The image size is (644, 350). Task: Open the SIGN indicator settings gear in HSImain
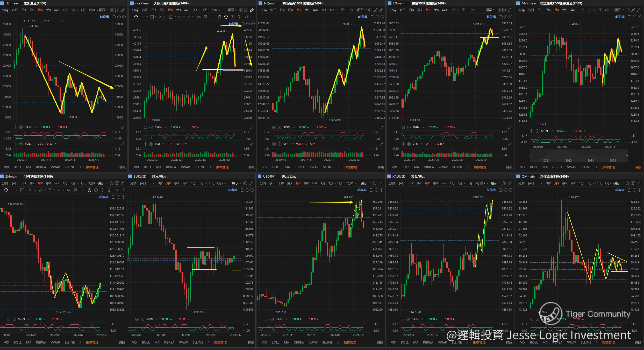tap(15, 127)
